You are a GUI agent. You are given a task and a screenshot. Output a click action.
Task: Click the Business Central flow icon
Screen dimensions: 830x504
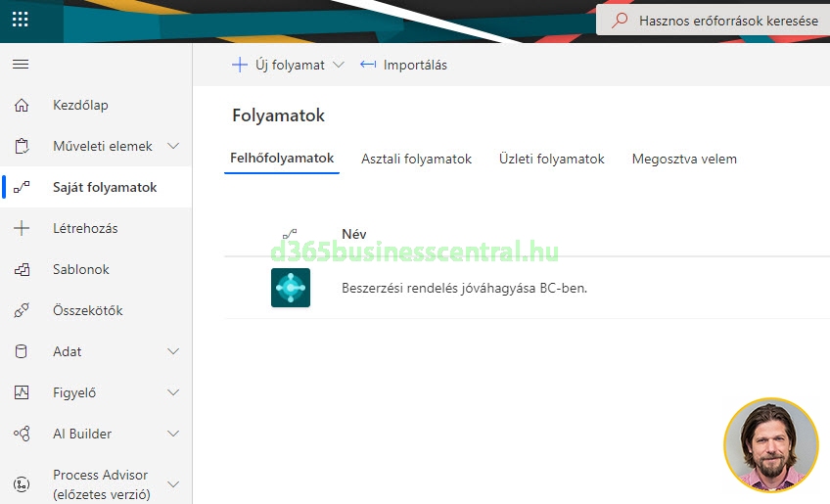pyautogui.click(x=291, y=288)
